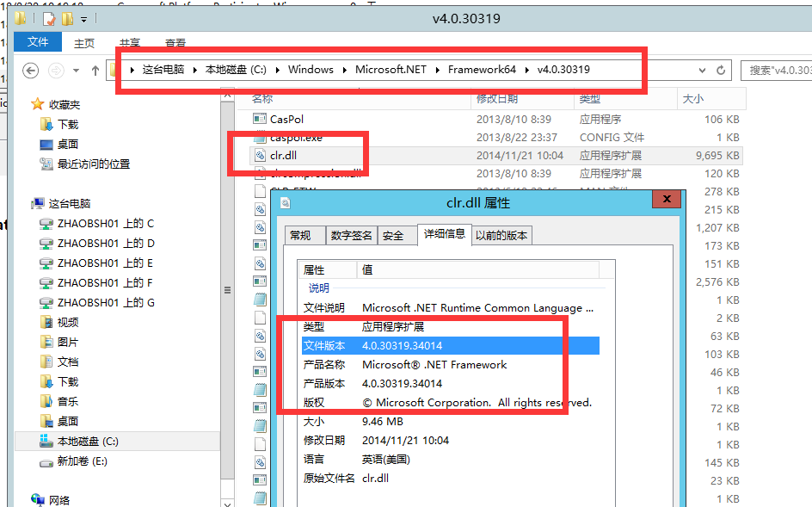Expand the address bar history dropdown

[702, 71]
